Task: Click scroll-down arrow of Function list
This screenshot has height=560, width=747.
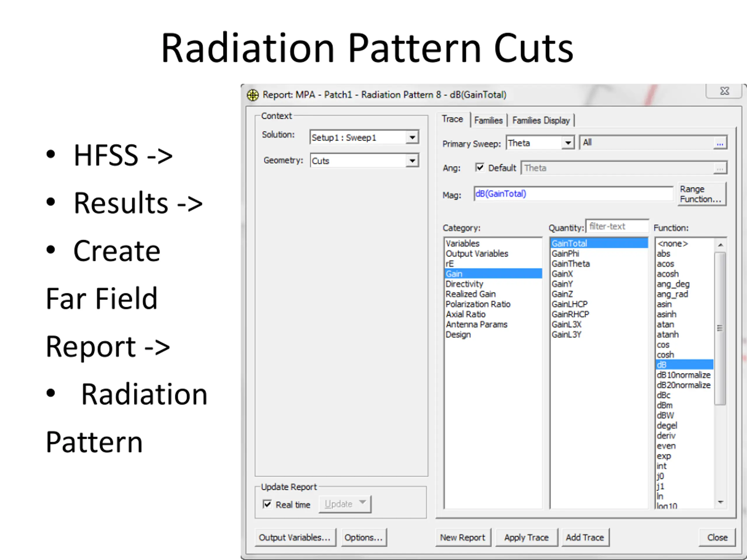Action: click(x=720, y=502)
